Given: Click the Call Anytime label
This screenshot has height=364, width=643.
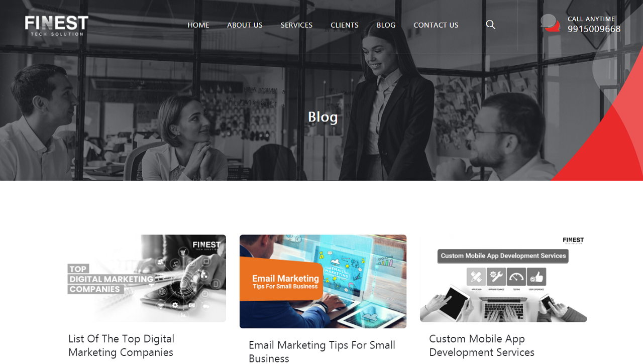Looking at the screenshot, I should [x=591, y=19].
